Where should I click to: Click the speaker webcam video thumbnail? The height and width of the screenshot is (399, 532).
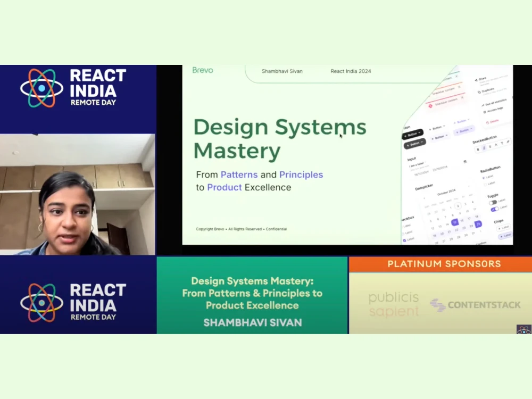point(77,194)
